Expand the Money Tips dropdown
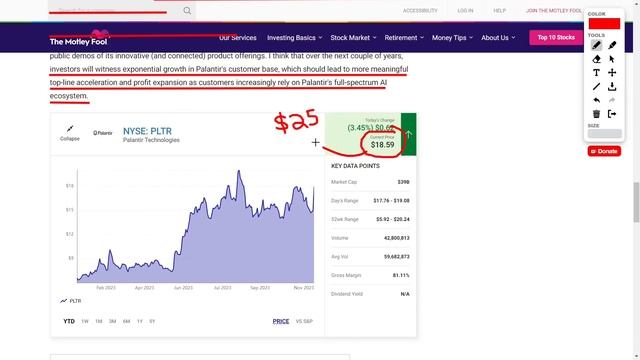The width and height of the screenshot is (640, 360). click(x=452, y=38)
